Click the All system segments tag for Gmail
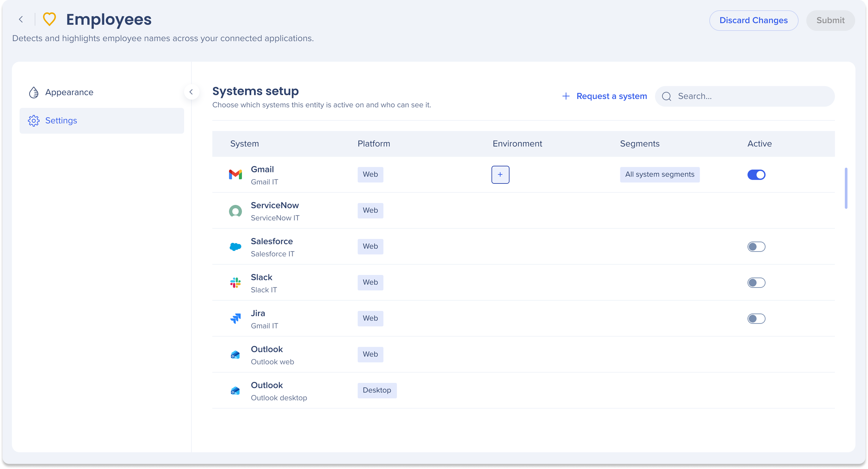 660,175
